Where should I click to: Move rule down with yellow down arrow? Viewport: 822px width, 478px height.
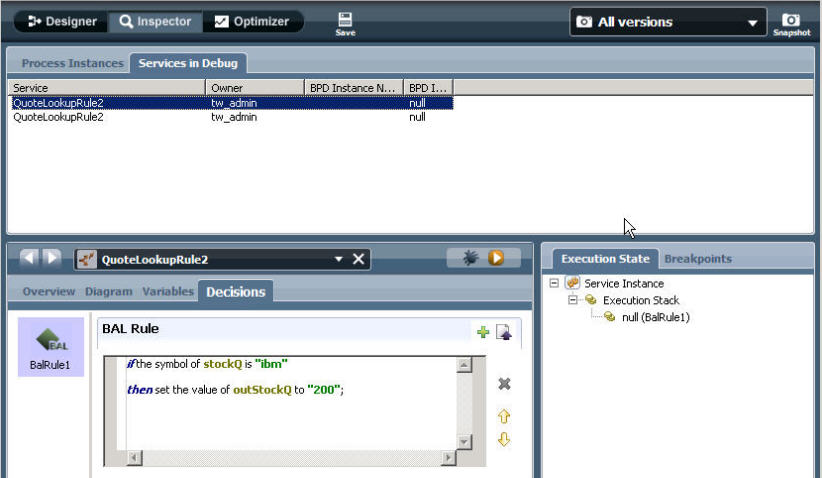pos(504,439)
